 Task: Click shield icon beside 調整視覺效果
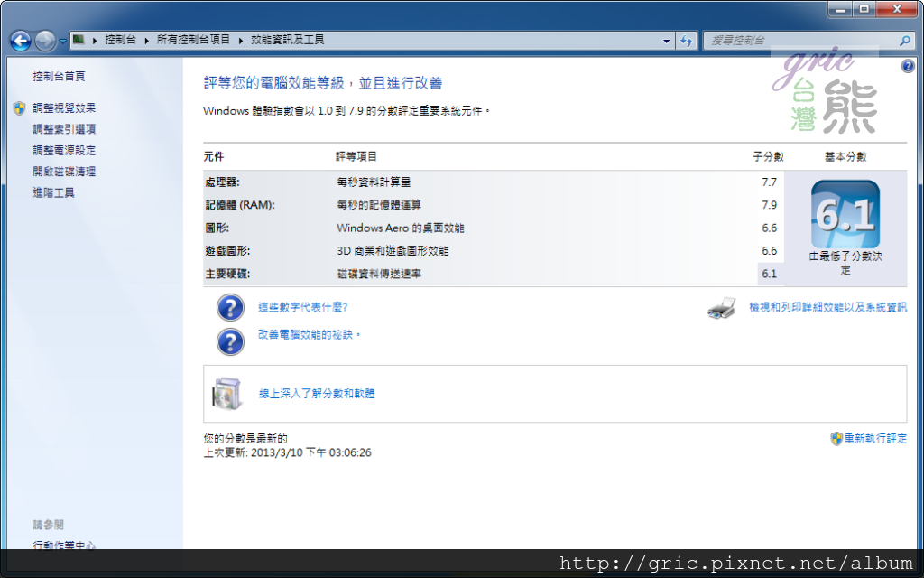[x=20, y=108]
